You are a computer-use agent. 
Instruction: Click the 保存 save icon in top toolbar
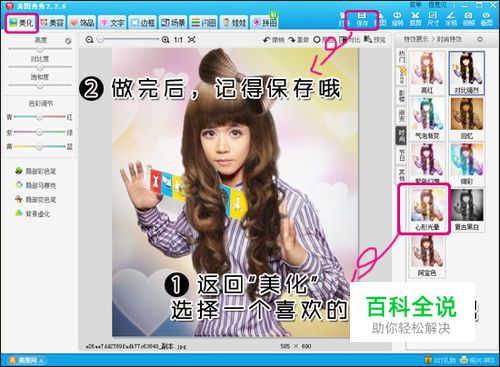(362, 19)
